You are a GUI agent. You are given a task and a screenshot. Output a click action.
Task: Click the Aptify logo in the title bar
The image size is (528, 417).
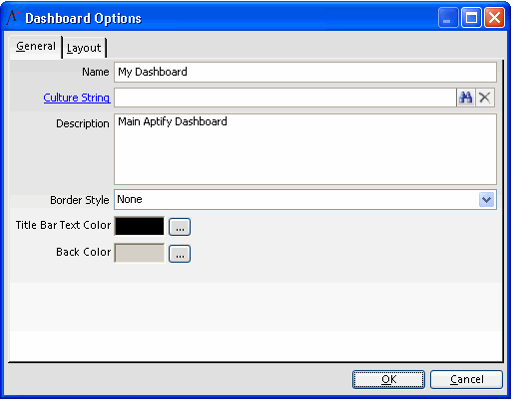pos(13,18)
